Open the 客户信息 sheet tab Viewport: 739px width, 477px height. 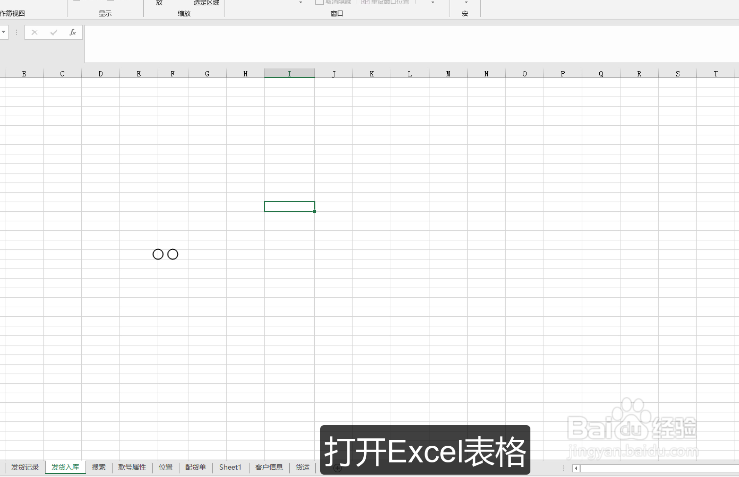[x=269, y=467]
